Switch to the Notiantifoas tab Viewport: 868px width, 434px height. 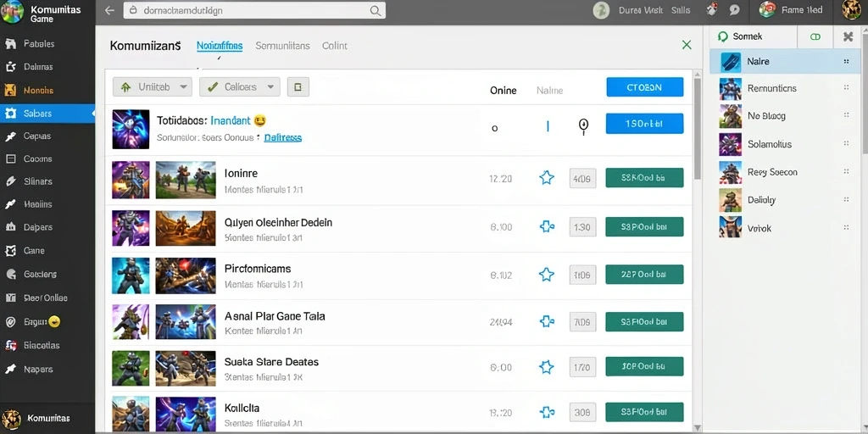pos(220,46)
